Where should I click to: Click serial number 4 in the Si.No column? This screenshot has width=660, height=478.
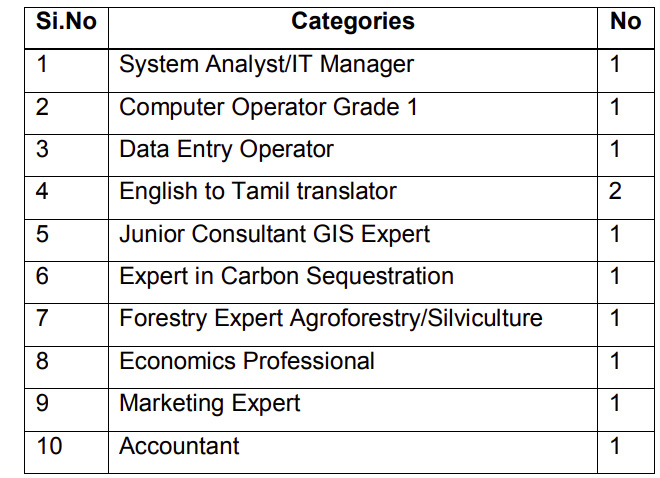pos(42,191)
